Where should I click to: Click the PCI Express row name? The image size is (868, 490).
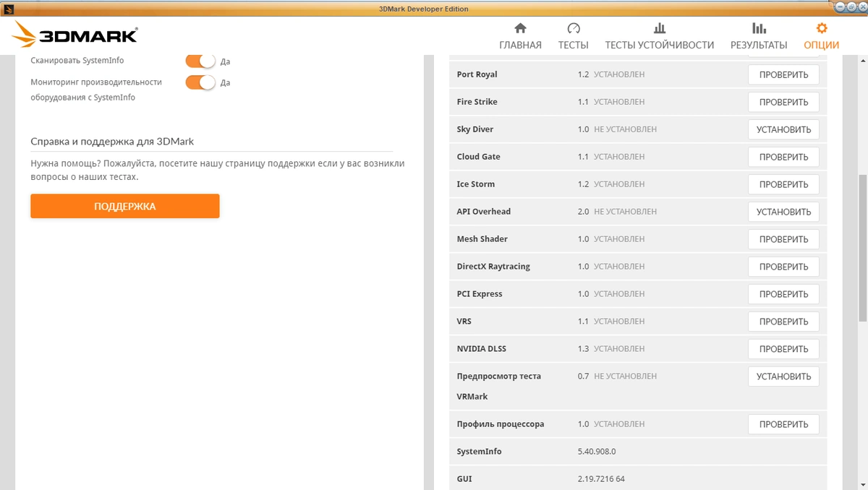[479, 294]
